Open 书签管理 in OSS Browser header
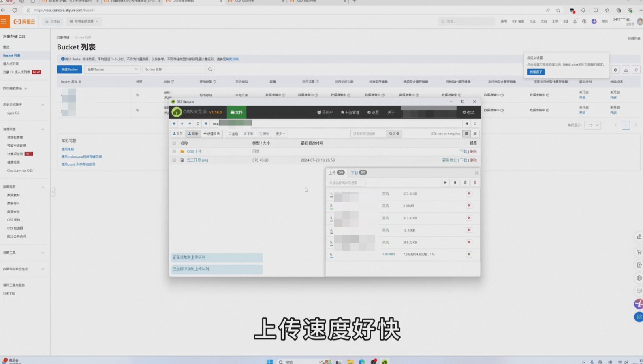Viewport: 643px width, 364px height. tap(350, 112)
